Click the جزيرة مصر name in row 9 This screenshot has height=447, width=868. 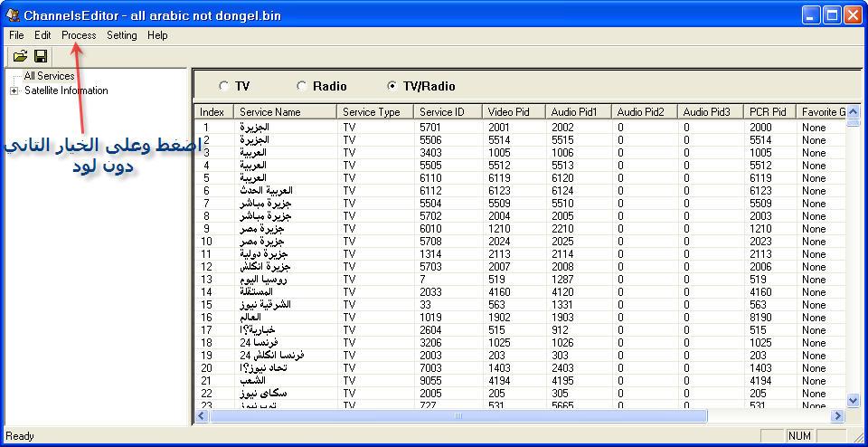click(262, 229)
